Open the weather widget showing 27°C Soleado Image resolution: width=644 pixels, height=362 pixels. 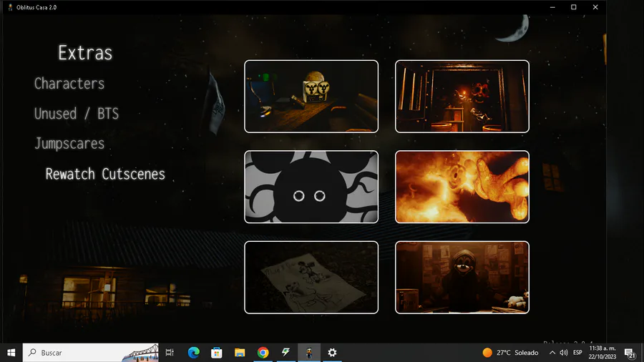[510, 353]
